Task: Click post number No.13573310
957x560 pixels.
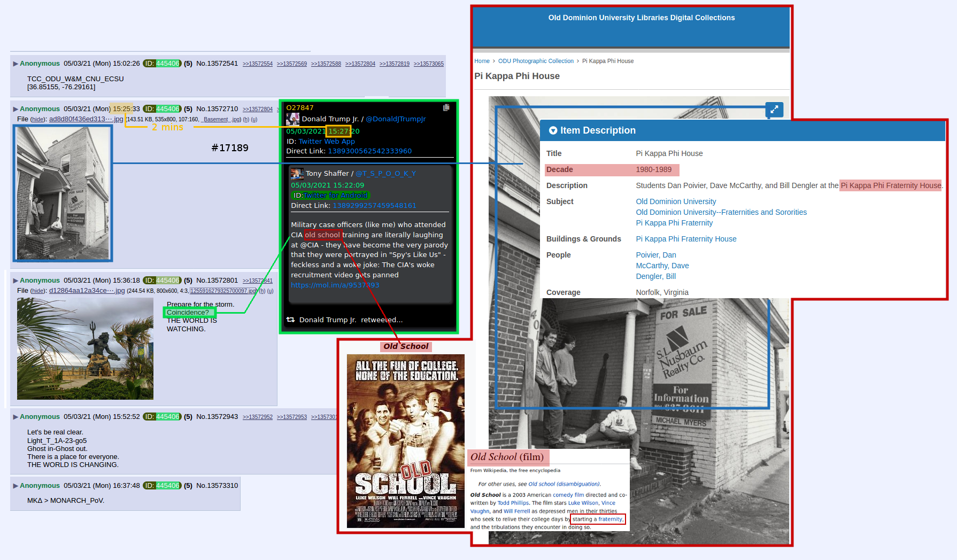Action: (x=217, y=486)
